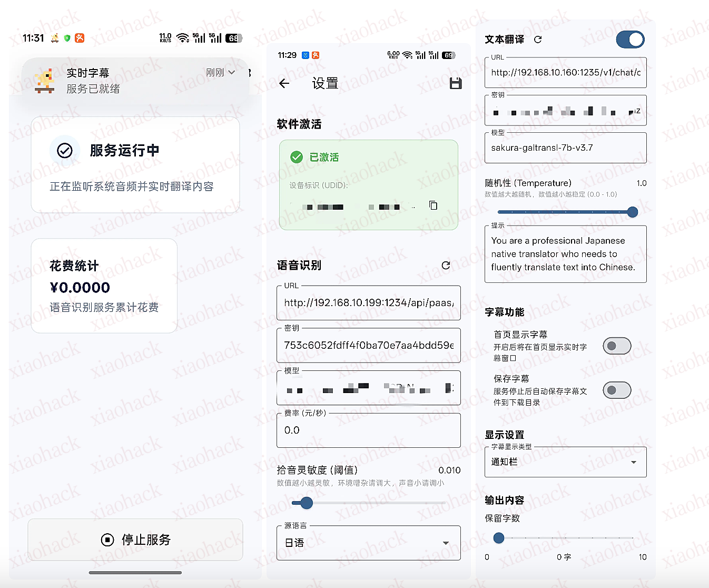
Task: Disable the 文本翻译 toggle switch
Action: pyautogui.click(x=630, y=40)
